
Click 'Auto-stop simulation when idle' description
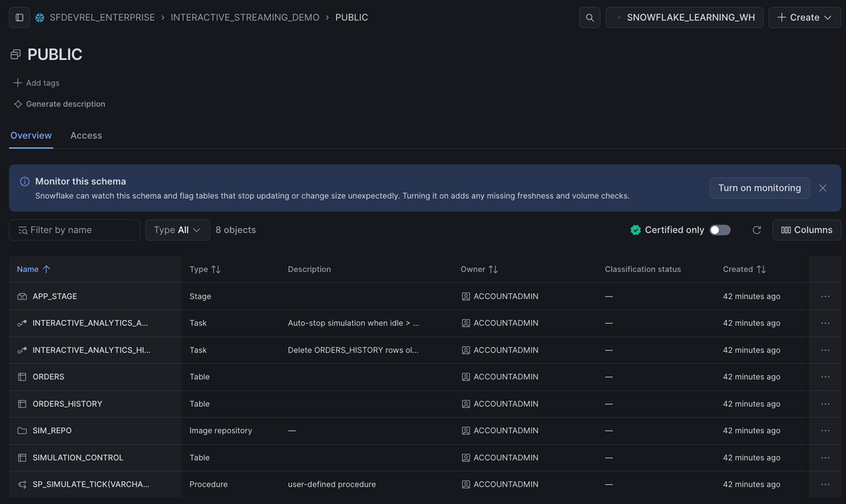click(353, 323)
